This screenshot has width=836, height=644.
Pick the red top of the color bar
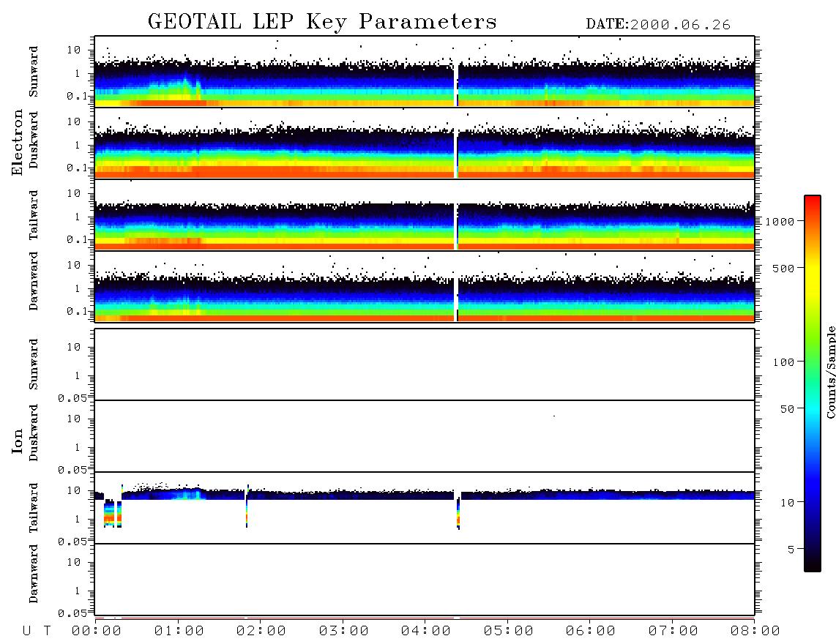(813, 200)
